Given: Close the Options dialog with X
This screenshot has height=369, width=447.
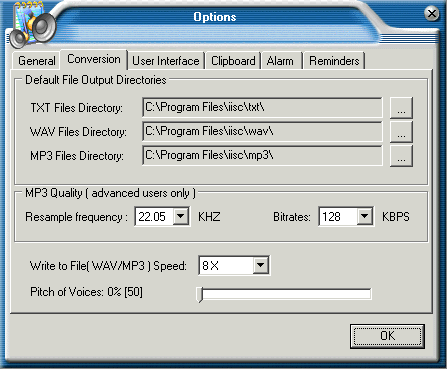Looking at the screenshot, I should 432,14.
